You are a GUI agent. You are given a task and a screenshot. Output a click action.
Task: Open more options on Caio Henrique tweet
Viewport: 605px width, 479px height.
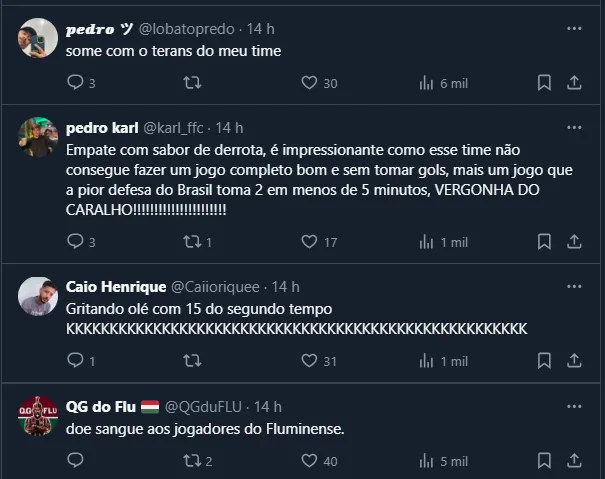pos(575,286)
